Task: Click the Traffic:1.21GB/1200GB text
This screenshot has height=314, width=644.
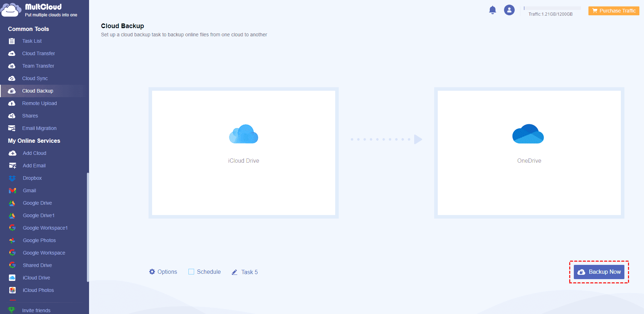Action: coord(551,14)
